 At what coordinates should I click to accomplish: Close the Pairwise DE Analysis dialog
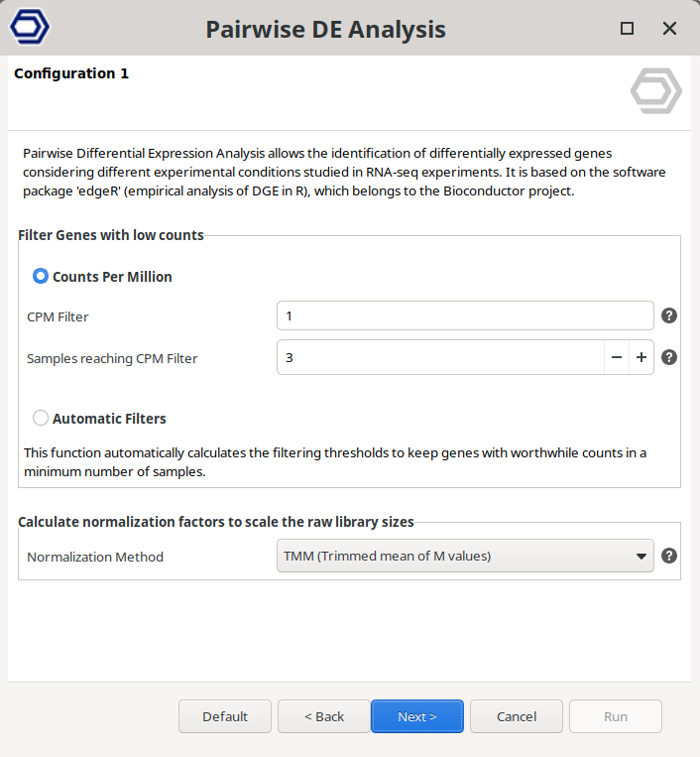(x=670, y=29)
